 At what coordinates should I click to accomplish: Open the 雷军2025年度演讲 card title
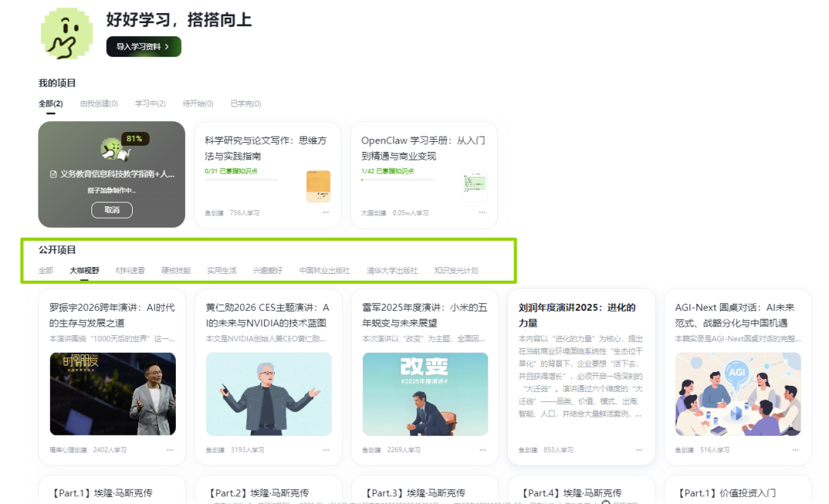pos(424,315)
